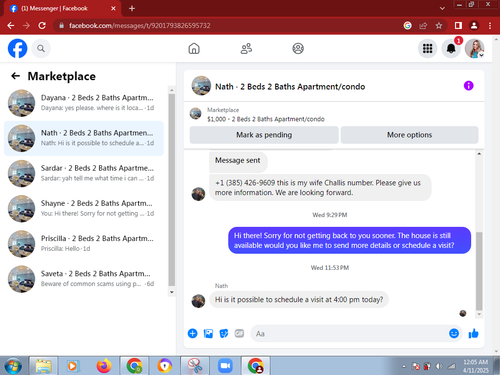Click the address bar URL
Image resolution: width=500 pixels, height=375 pixels.
pyautogui.click(x=140, y=26)
